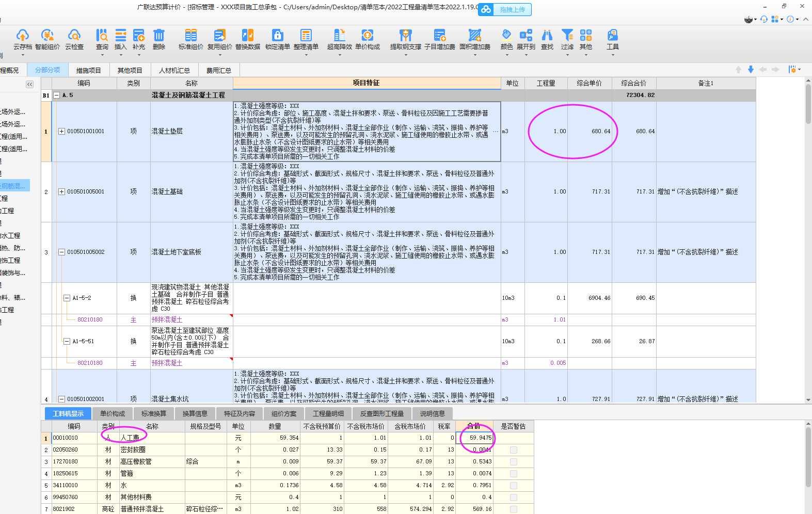Toggle 是否暂估 checkbox for 高压橡胶管
The image size is (812, 514).
513,462
